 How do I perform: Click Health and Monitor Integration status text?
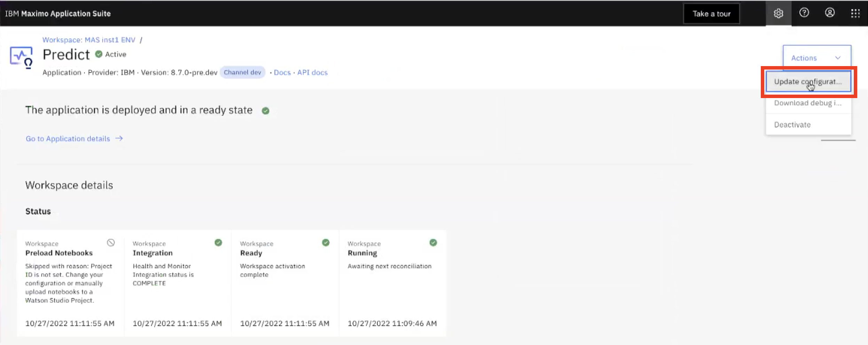pos(163,275)
